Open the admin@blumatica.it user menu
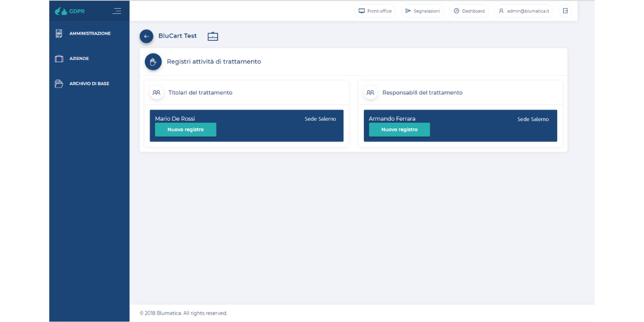Image resolution: width=644 pixels, height=322 pixels. click(x=524, y=11)
